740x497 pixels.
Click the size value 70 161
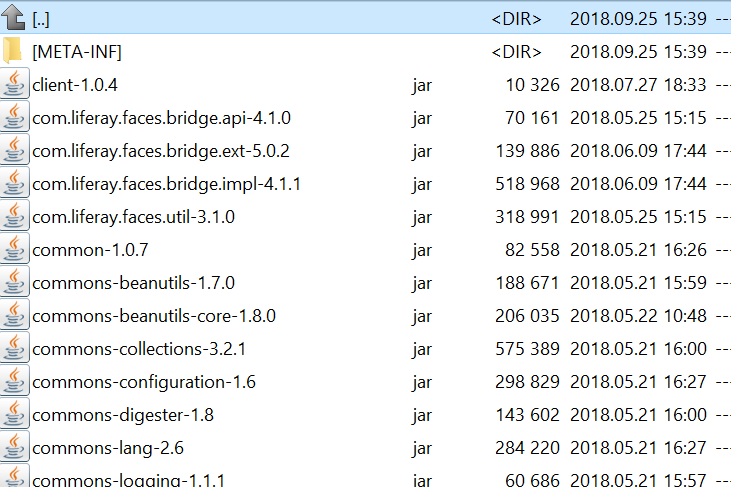[532, 118]
